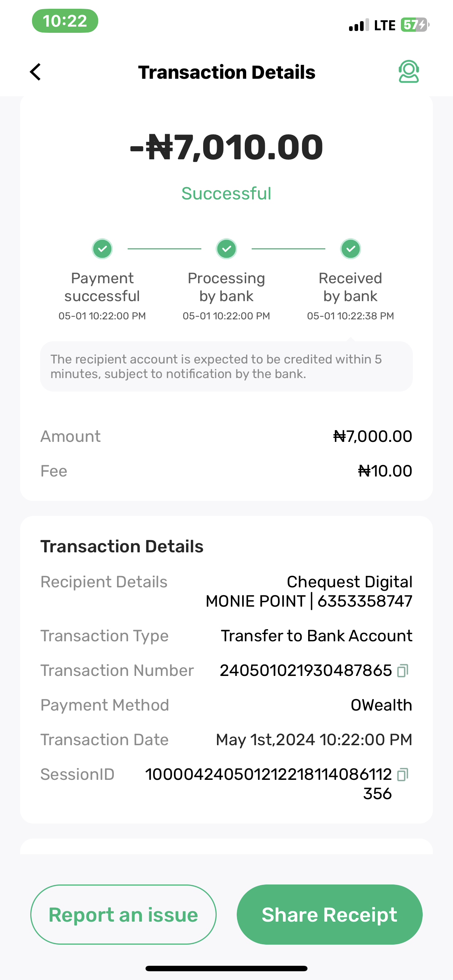
Task: Open customer support headset icon
Action: (409, 72)
